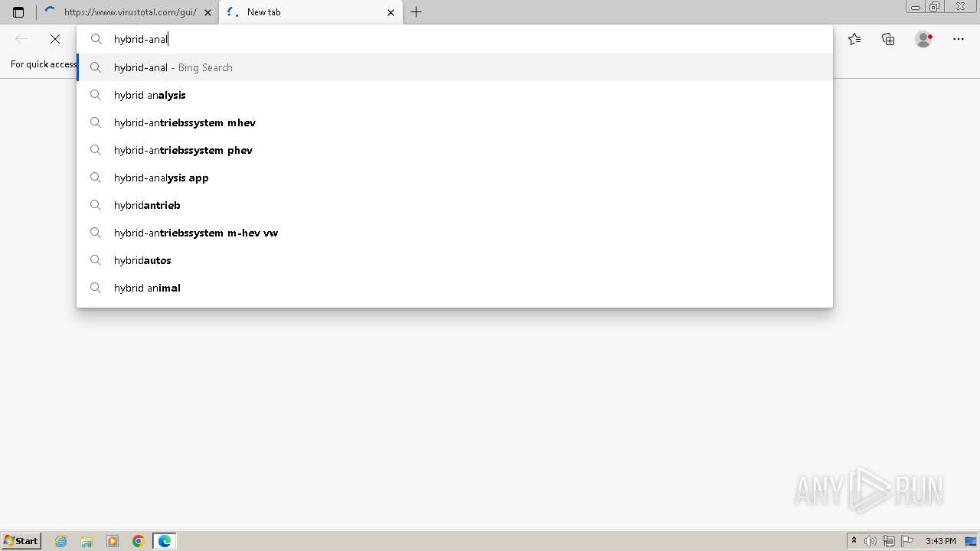Open the Collections icon
Screen dimensions: 980x551
(x=888, y=39)
